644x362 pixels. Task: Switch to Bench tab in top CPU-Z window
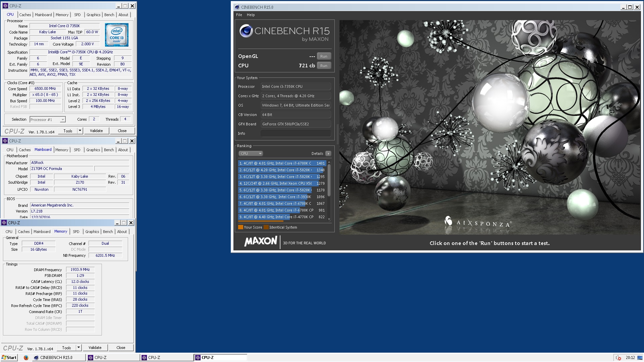[109, 15]
